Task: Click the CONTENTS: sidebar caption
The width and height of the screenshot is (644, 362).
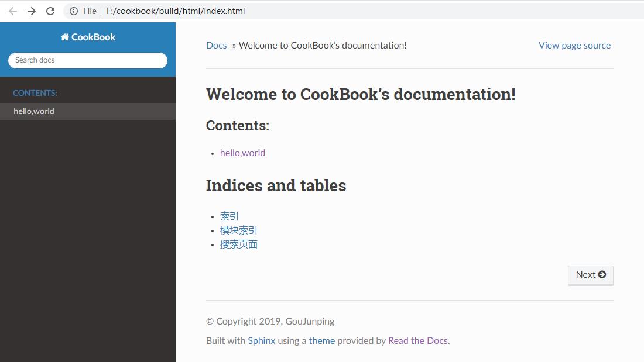Action: pos(35,93)
